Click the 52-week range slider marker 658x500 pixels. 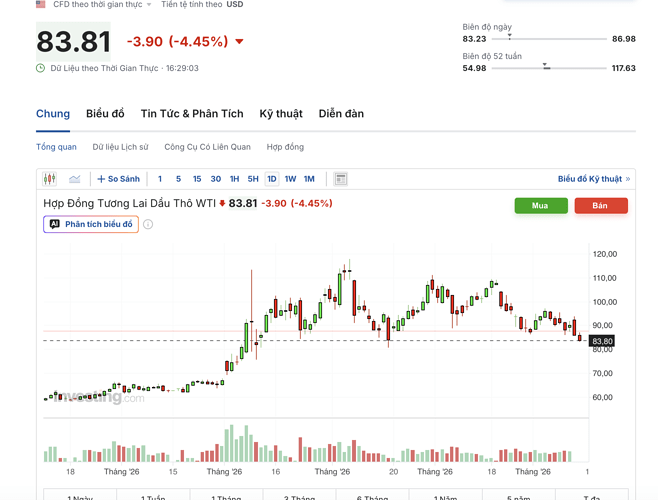tap(546, 66)
